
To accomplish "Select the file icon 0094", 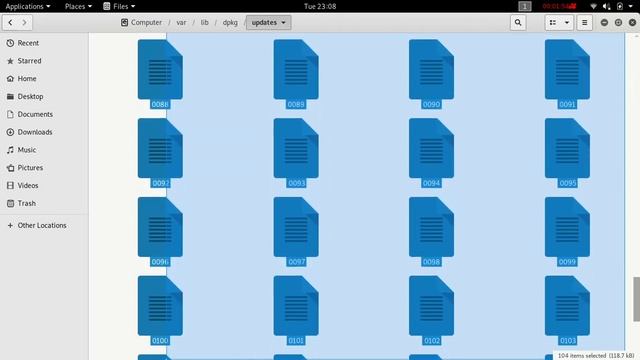I will 431,148.
